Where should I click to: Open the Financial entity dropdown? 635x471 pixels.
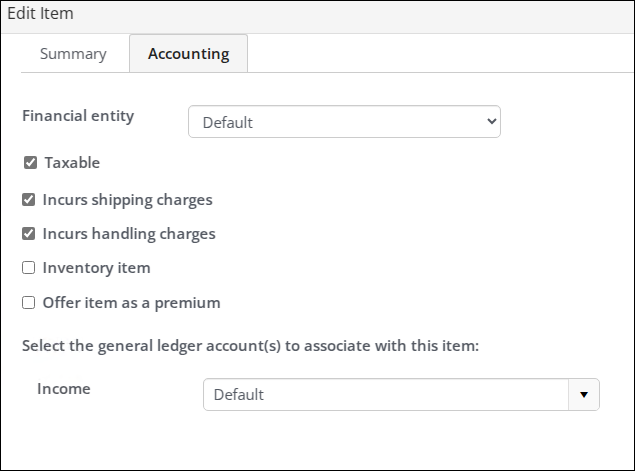pos(343,122)
